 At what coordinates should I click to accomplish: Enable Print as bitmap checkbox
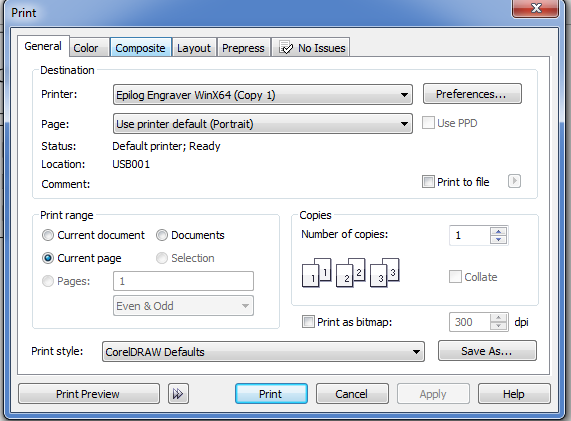308,322
